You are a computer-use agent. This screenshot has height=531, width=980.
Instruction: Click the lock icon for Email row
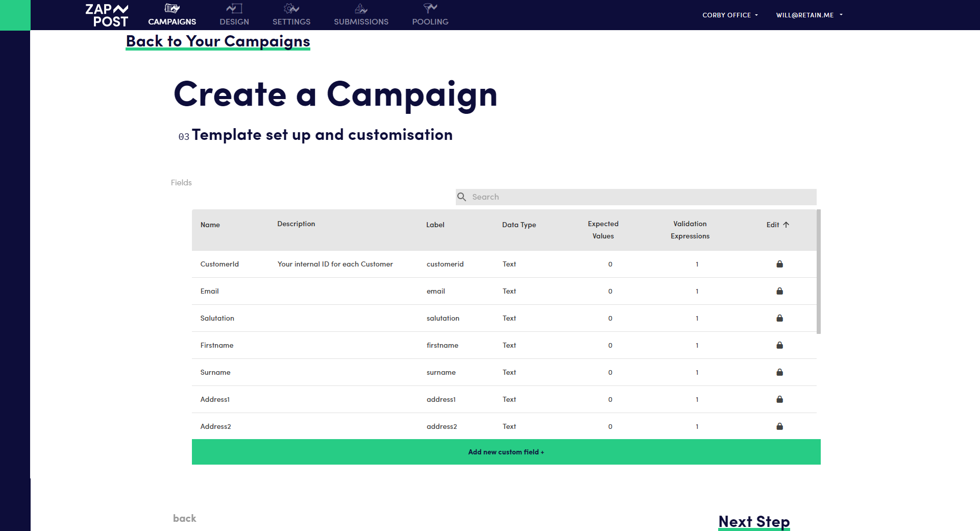[x=779, y=291]
